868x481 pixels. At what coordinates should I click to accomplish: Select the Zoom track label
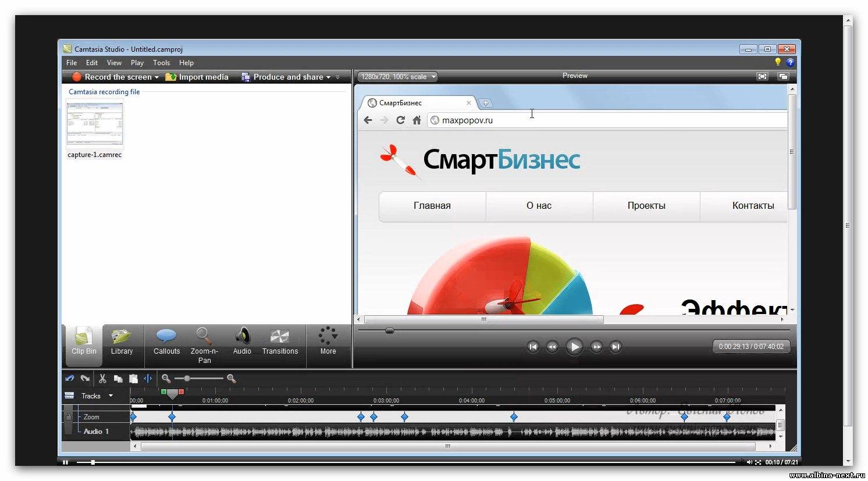[91, 417]
